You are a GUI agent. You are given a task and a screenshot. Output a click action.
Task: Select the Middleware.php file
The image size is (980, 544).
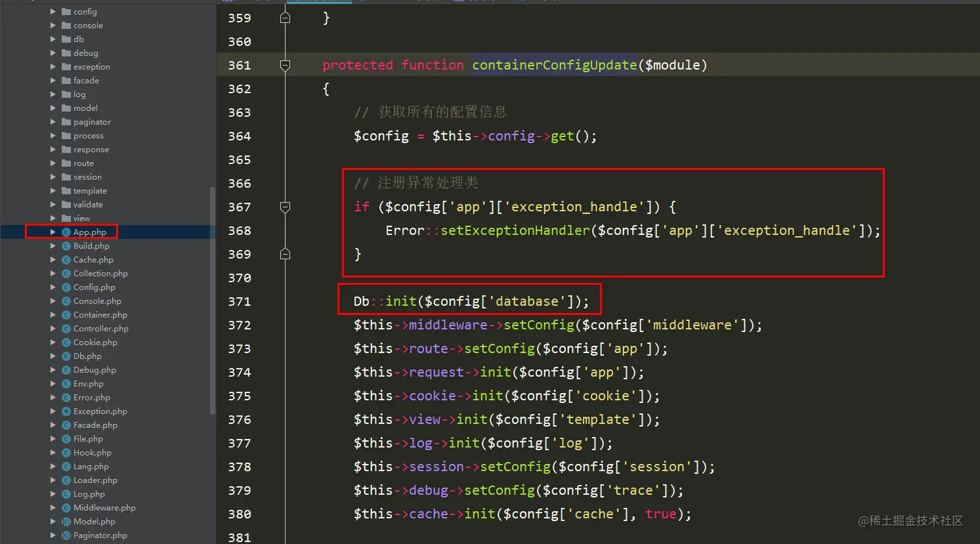point(104,508)
